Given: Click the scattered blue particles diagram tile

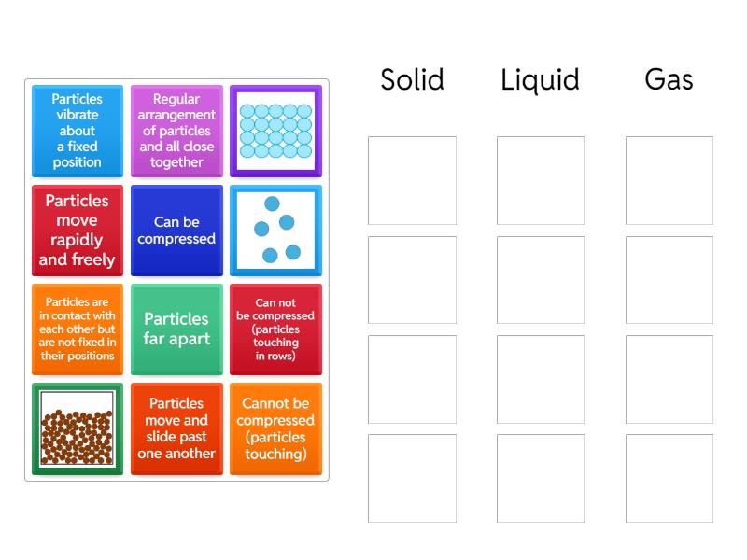Looking at the screenshot, I should tap(275, 231).
